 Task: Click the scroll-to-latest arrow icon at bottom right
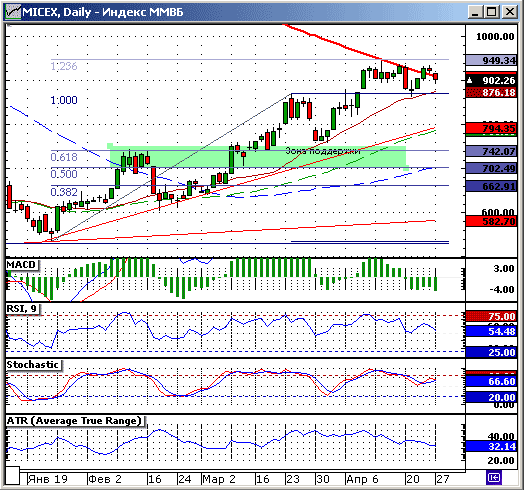(x=494, y=478)
